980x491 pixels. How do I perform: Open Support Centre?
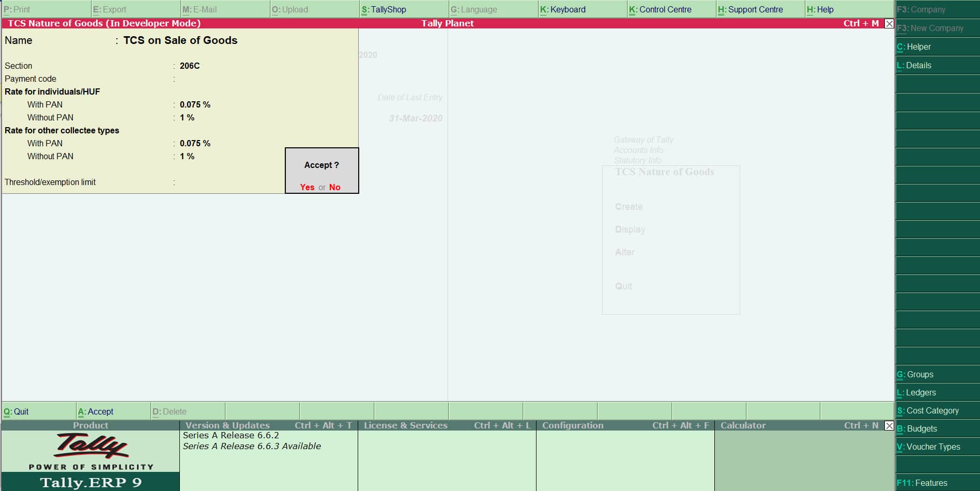(x=761, y=9)
